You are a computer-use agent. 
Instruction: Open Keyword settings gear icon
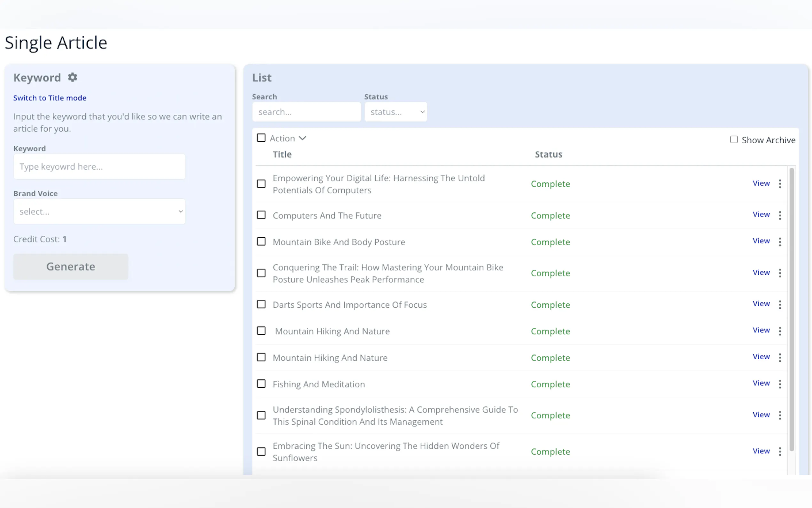tap(73, 78)
